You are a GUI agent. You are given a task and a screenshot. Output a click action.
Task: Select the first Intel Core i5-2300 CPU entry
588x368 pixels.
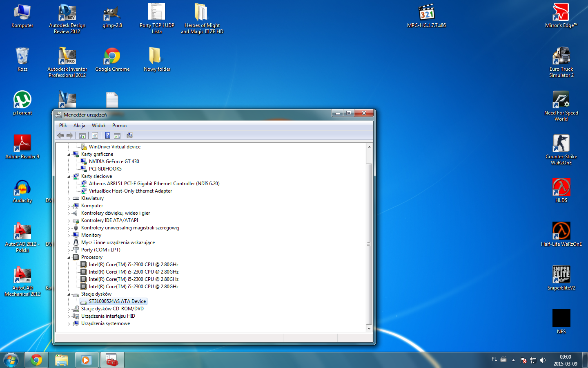coord(134,265)
